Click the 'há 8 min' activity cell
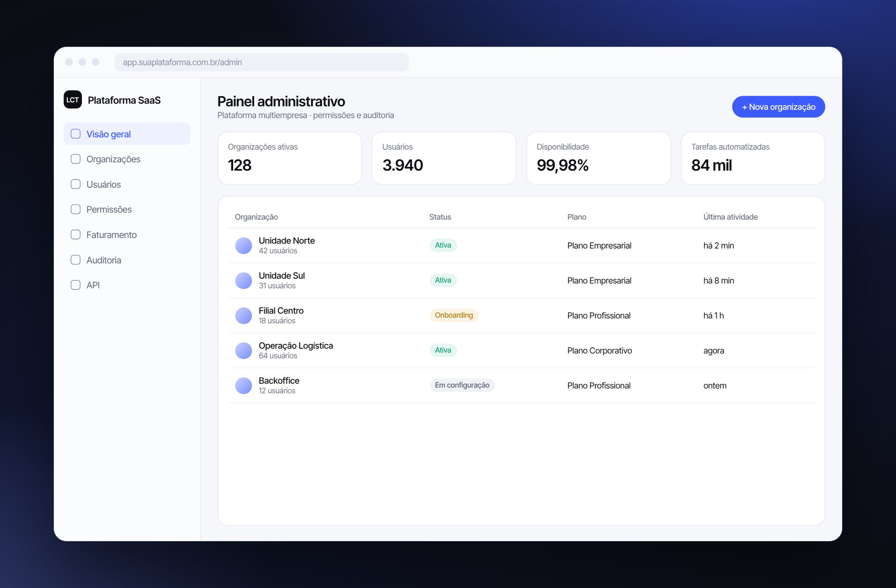 click(719, 281)
